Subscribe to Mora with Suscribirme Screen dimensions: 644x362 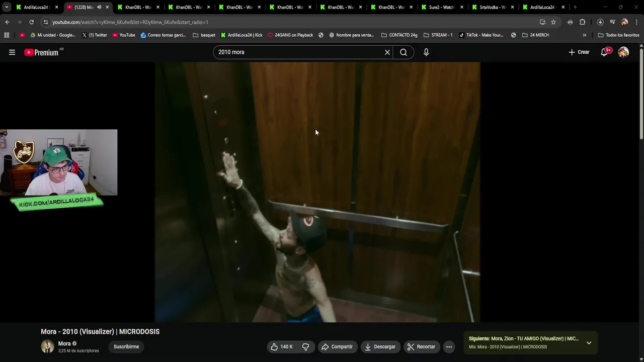(x=126, y=347)
